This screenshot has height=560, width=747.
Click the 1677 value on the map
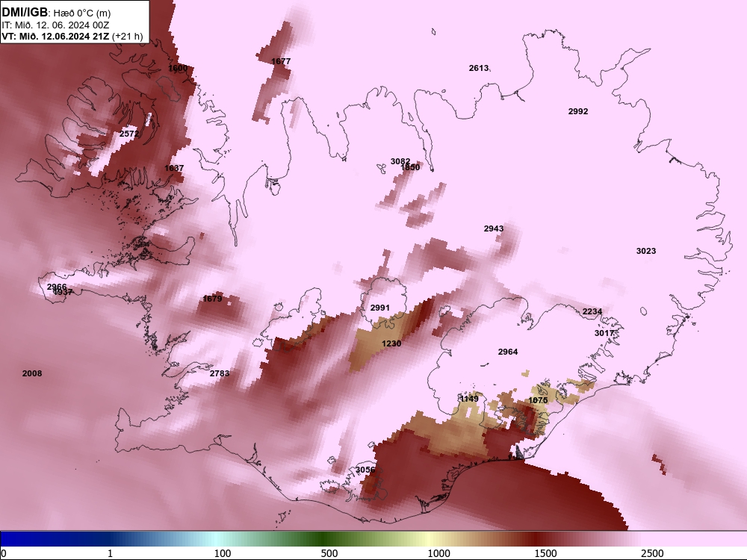pos(281,61)
